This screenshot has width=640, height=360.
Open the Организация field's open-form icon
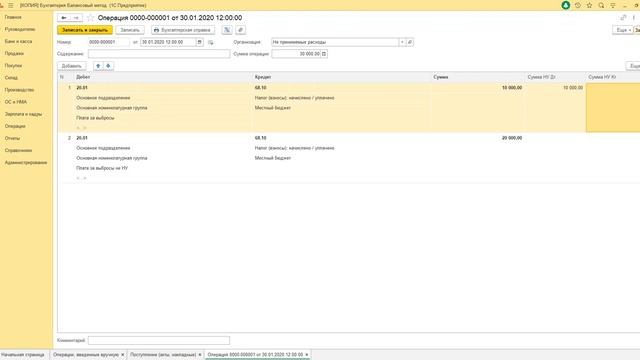coord(410,42)
